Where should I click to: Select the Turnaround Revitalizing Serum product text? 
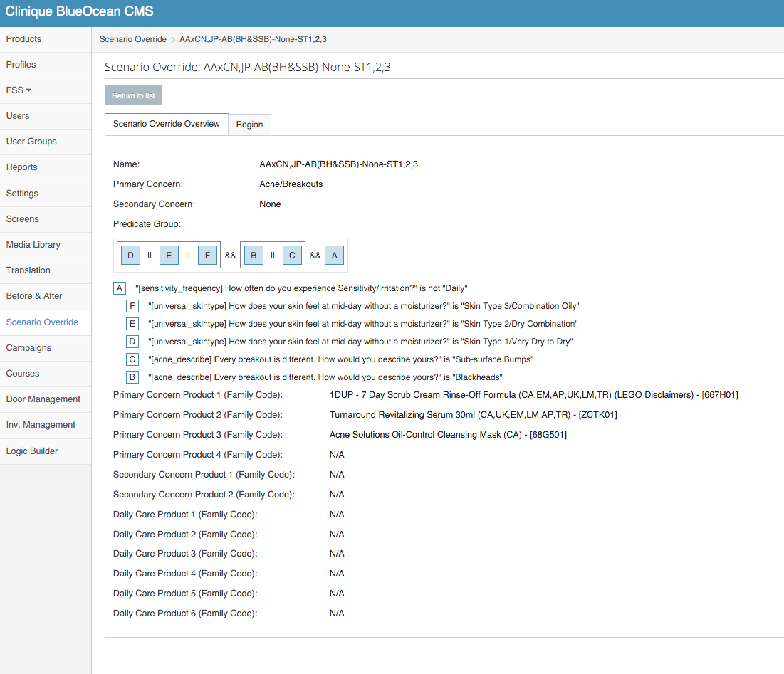(473, 415)
